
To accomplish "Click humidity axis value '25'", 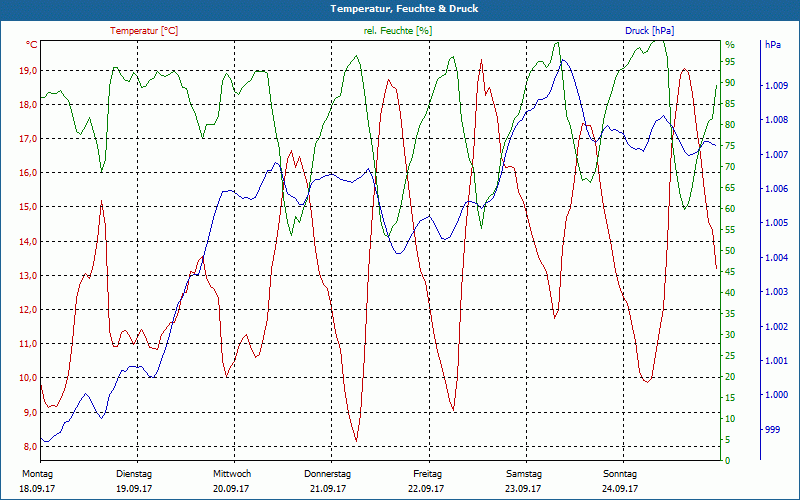I will pos(730,356).
